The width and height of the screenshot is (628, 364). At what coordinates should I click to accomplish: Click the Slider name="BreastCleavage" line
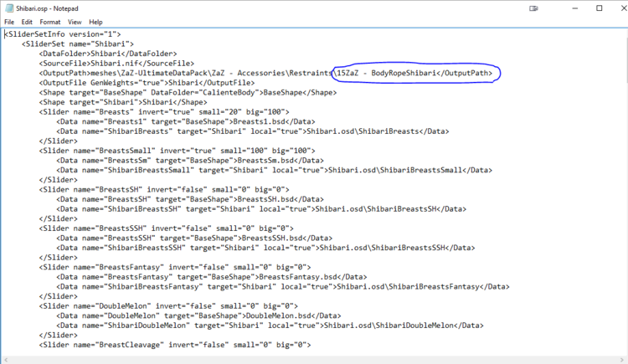point(175,345)
